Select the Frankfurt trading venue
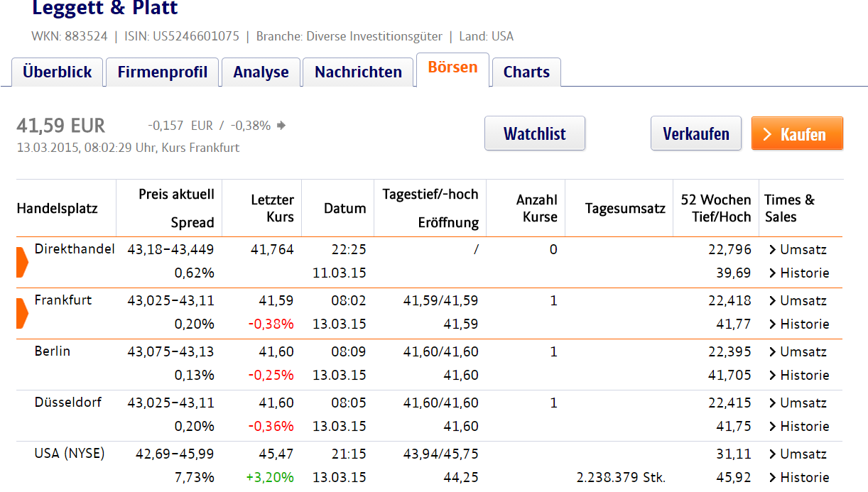The height and width of the screenshot is (492, 868). [63, 300]
